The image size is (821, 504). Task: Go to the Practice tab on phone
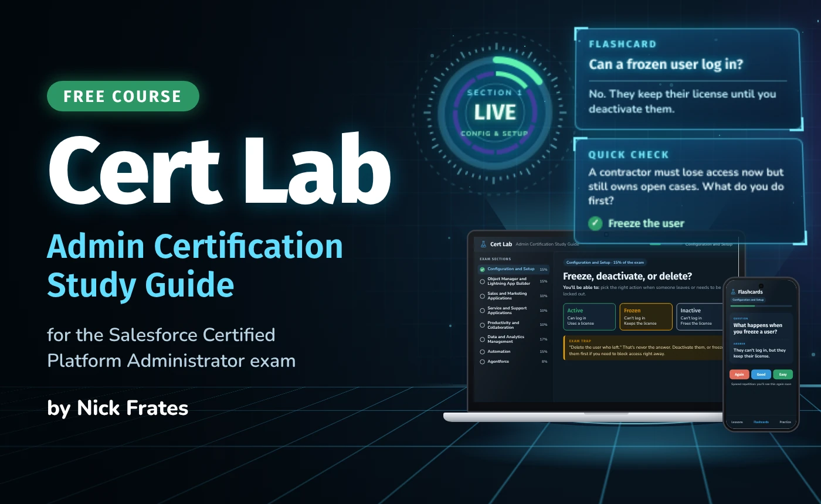point(785,422)
